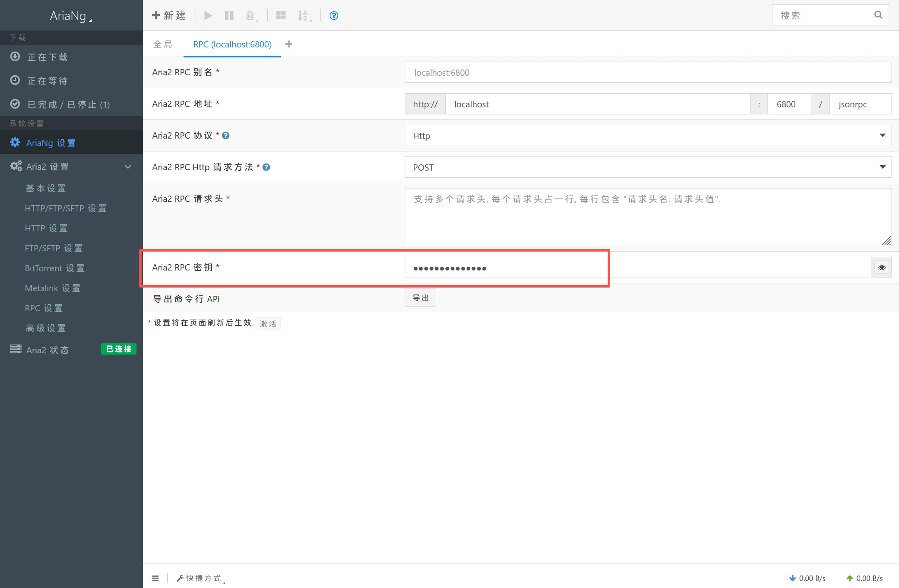Click the 搜索 search input field
The width and height of the screenshot is (899, 588).
[x=824, y=15]
